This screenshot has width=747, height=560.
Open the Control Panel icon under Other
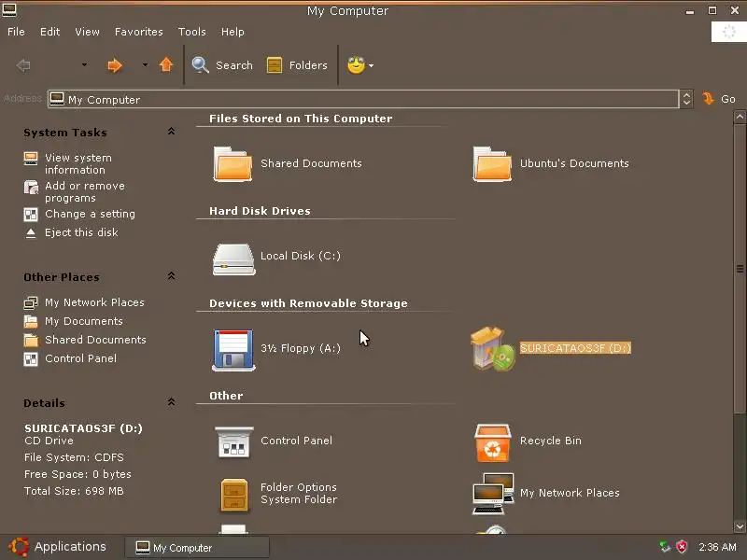pyautogui.click(x=233, y=441)
